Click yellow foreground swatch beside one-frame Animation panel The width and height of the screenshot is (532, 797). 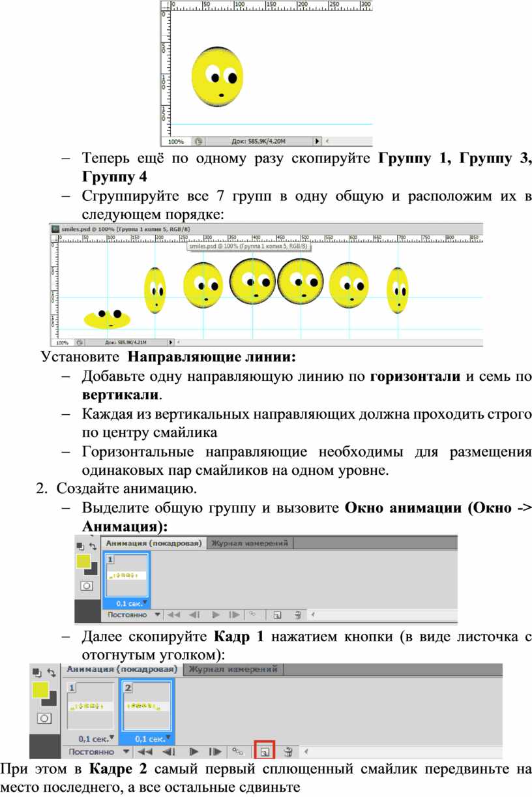pyautogui.click(x=83, y=561)
